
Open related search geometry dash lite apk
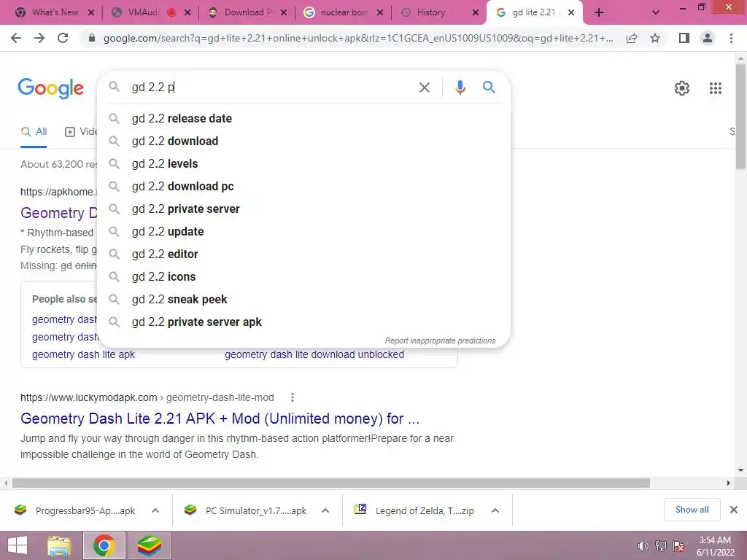pyautogui.click(x=83, y=355)
